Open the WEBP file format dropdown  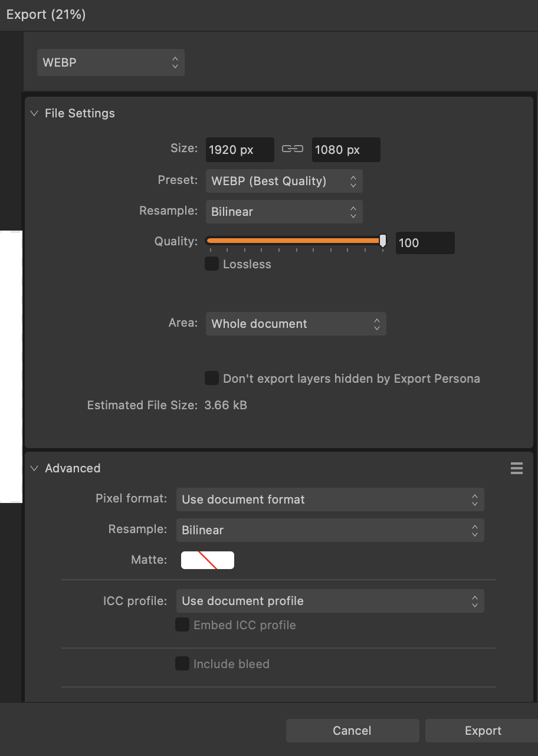(111, 63)
